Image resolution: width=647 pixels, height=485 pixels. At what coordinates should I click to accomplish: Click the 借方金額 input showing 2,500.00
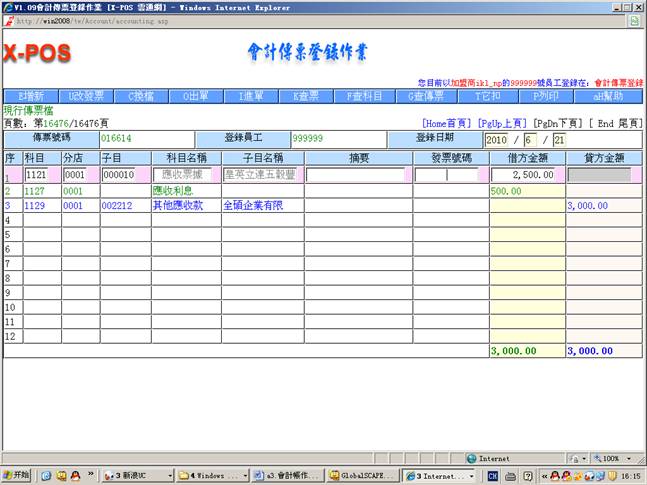527,174
